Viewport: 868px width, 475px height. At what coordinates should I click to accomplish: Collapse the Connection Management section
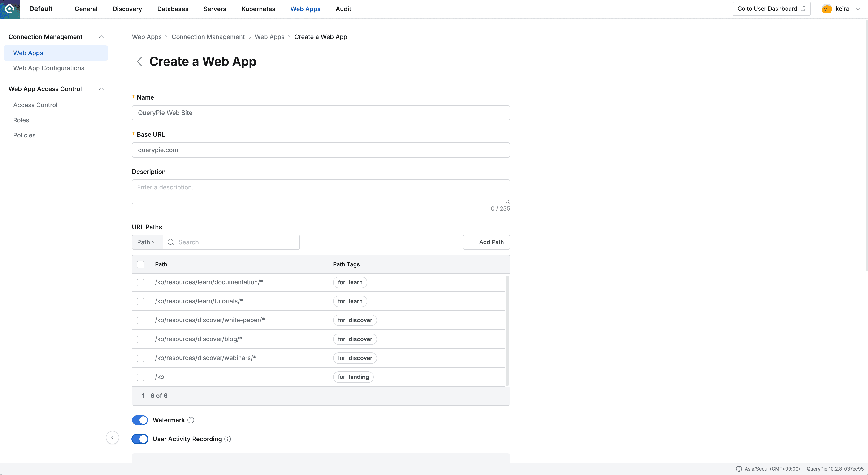pos(101,36)
